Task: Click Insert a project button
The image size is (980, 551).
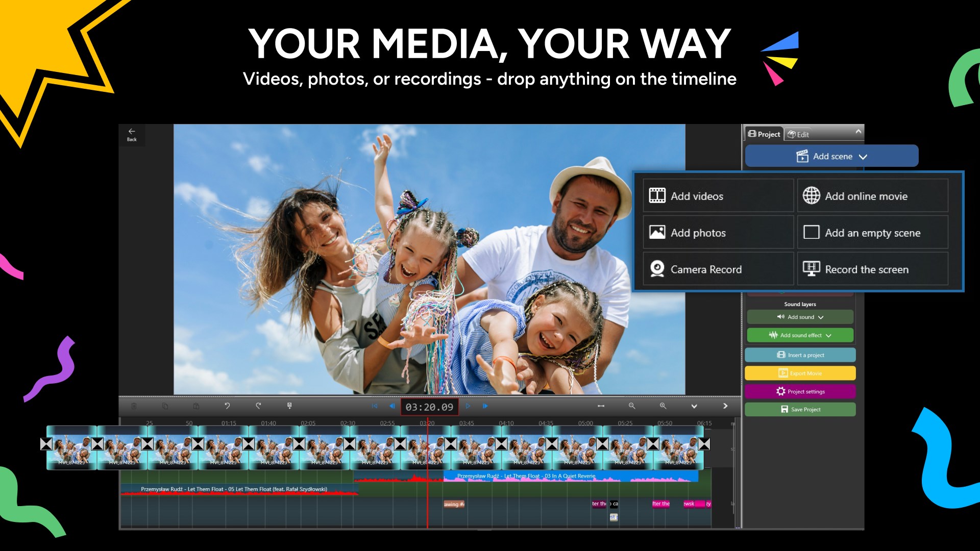Action: (800, 355)
